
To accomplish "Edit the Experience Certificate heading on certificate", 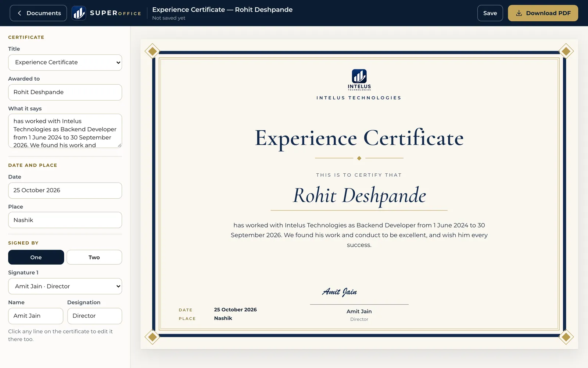I will tap(359, 138).
